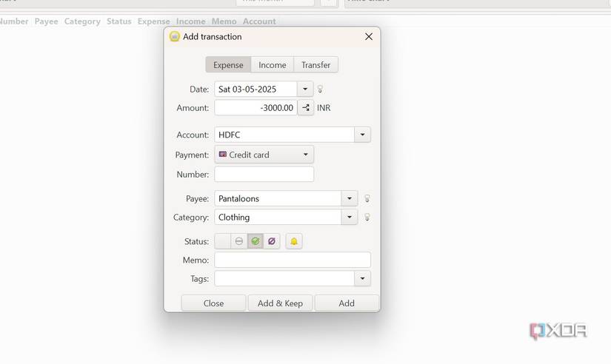Click the Tags input field
The height and width of the screenshot is (364, 611).
[284, 278]
